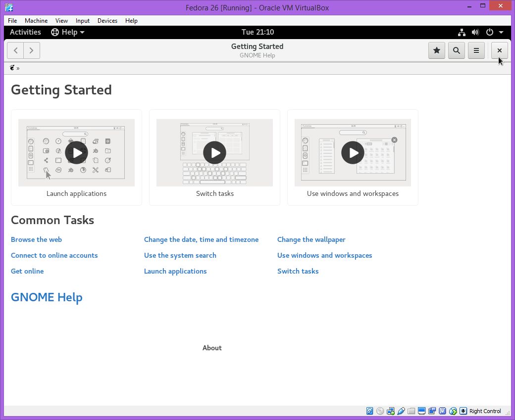Click the display monitor status icon
The image size is (515, 420).
click(422, 411)
